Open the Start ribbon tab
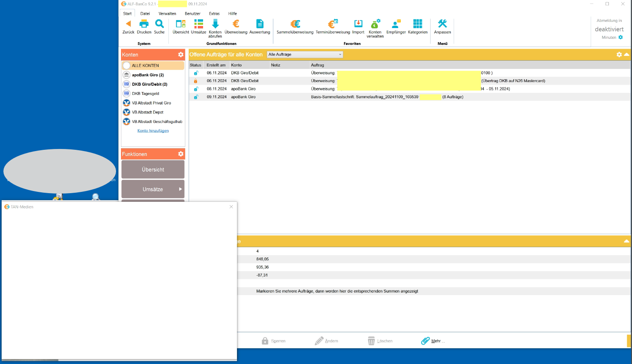 (x=128, y=14)
